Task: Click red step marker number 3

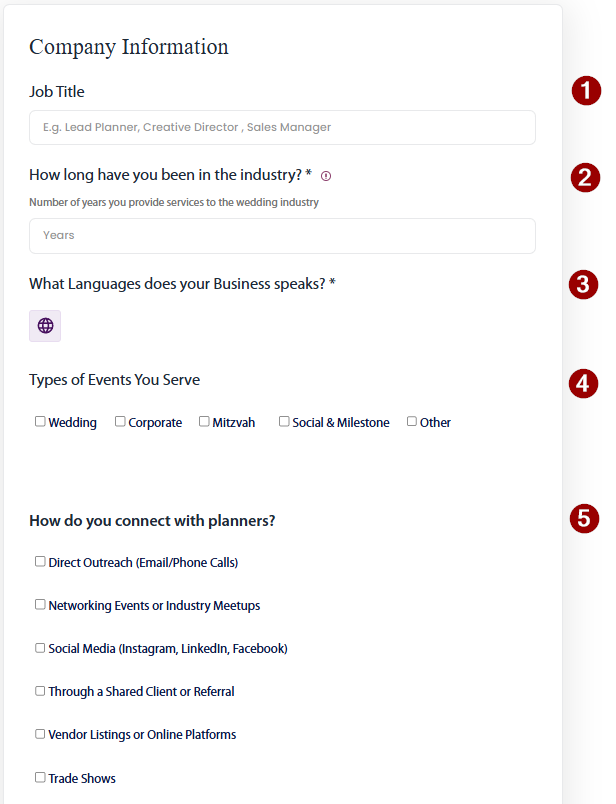Action: [584, 284]
